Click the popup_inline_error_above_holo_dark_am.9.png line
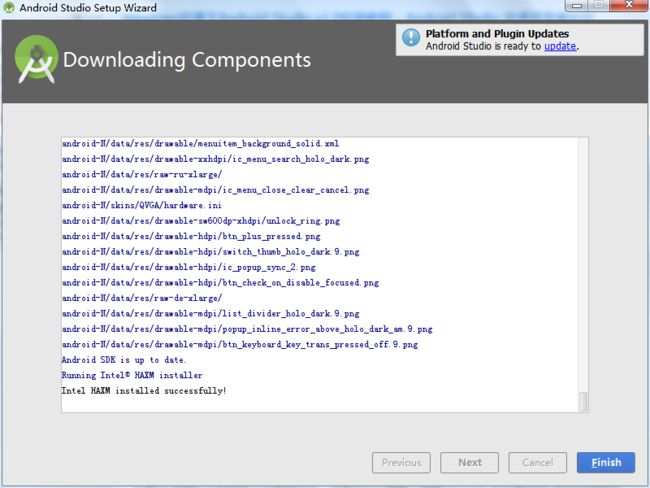 [247, 329]
